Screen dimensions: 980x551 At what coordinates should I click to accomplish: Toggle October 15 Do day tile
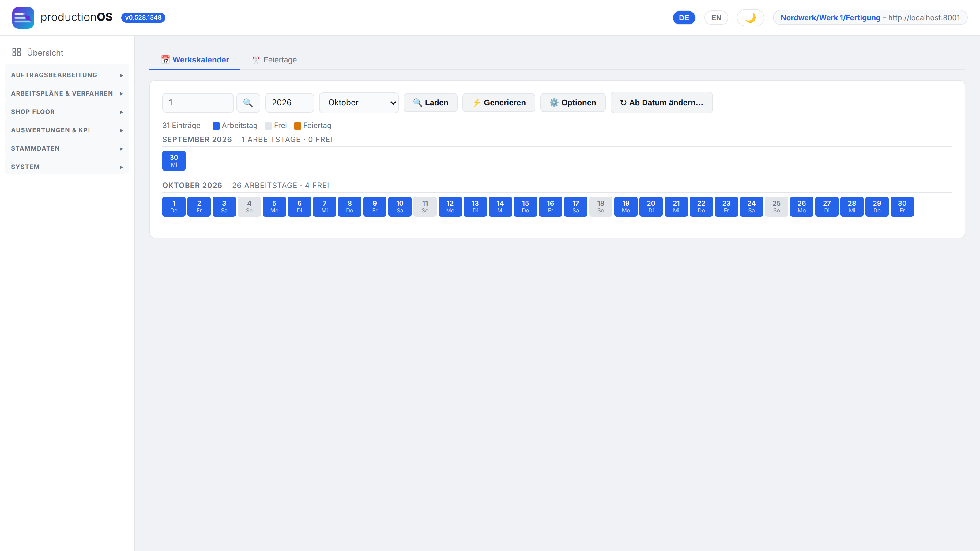coord(526,207)
